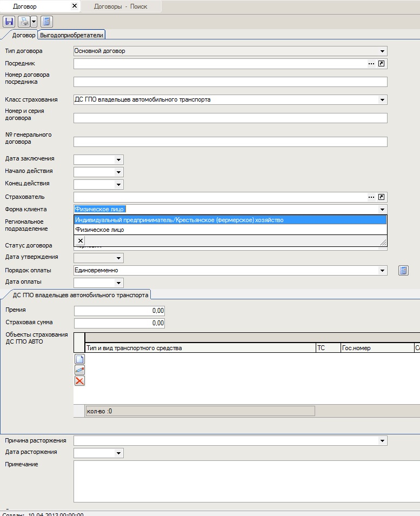This screenshot has width=420, height=516.
Task: Click the Save (floppy disk) toolbar icon
Action: tap(9, 22)
